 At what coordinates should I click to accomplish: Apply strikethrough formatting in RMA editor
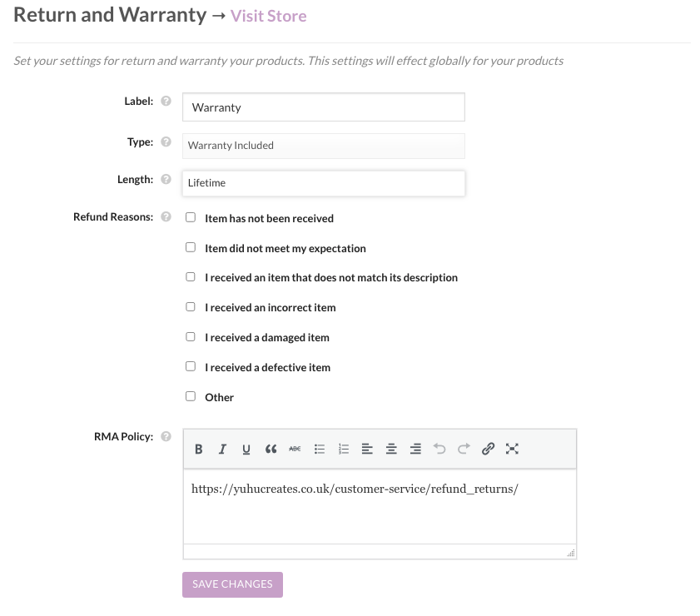click(295, 449)
